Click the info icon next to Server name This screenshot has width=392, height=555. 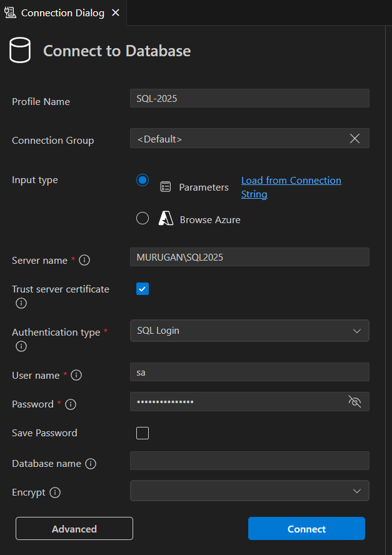coord(84,260)
